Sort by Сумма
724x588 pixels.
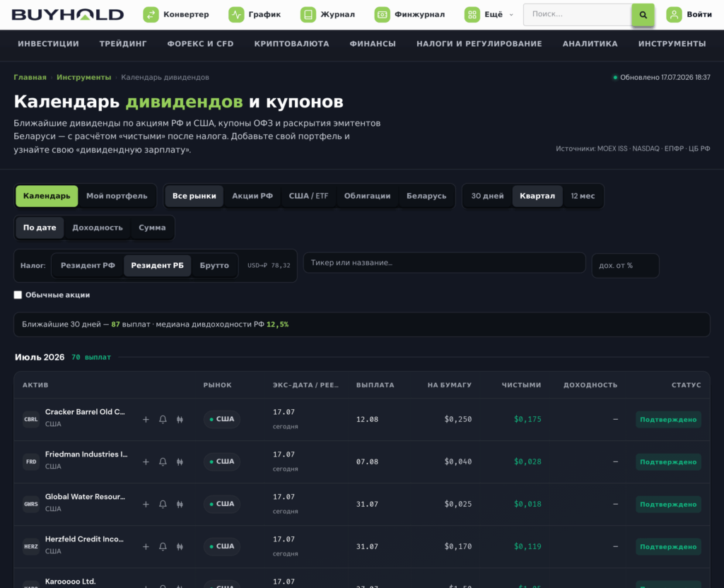coord(153,228)
